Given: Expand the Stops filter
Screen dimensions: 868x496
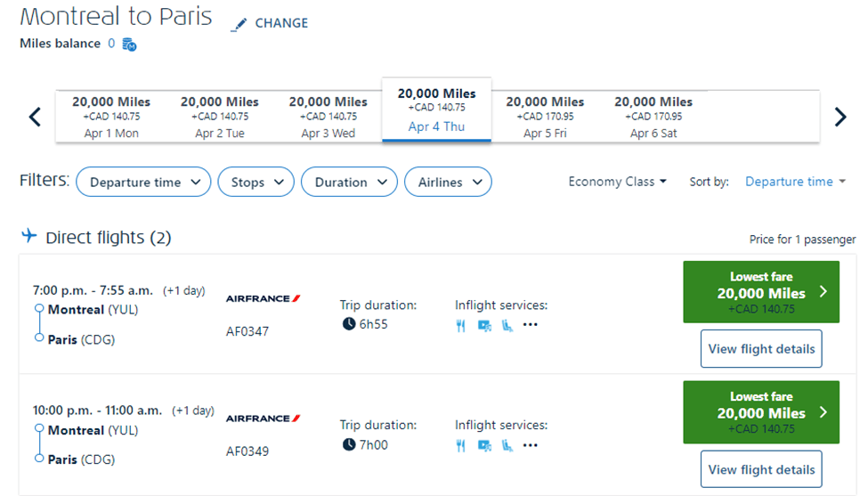Looking at the screenshot, I should pyautogui.click(x=256, y=183).
